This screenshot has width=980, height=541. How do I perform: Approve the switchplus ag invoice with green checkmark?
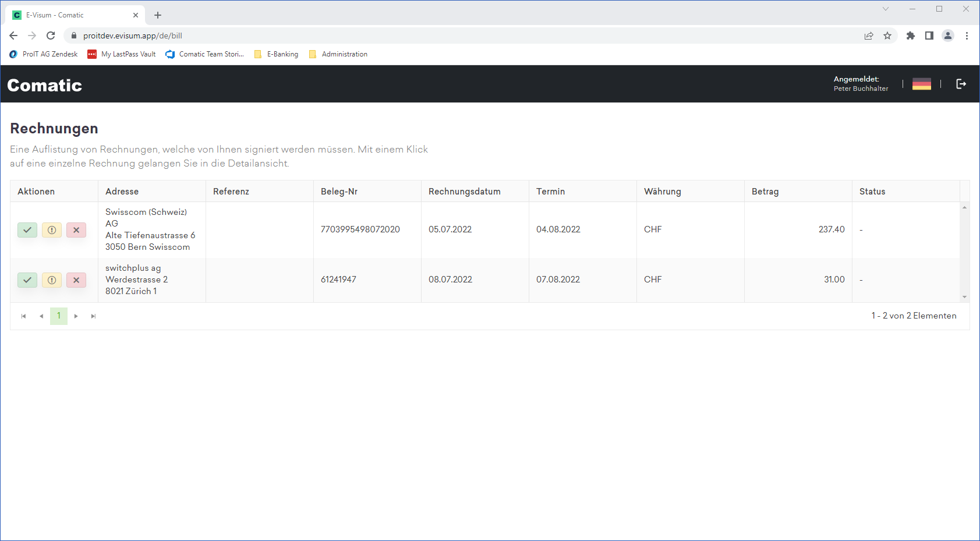click(x=27, y=280)
